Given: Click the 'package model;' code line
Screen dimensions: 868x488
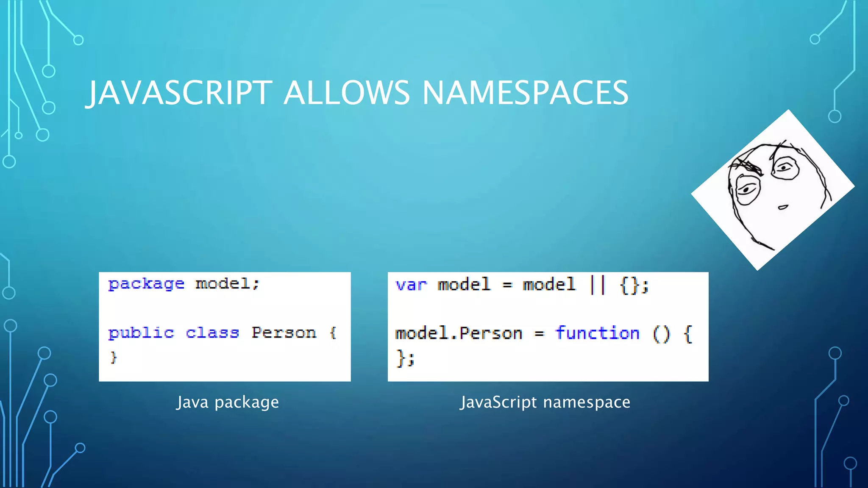Looking at the screenshot, I should (184, 283).
